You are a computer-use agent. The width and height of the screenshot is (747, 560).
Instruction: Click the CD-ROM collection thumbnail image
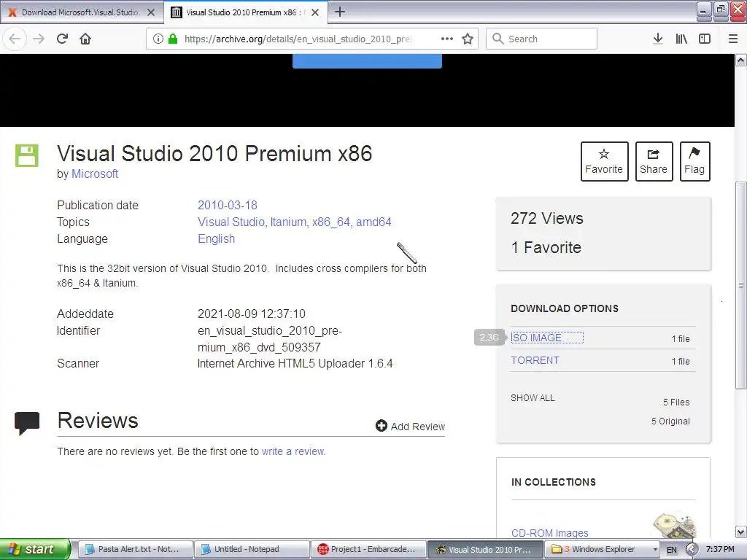tap(675, 525)
